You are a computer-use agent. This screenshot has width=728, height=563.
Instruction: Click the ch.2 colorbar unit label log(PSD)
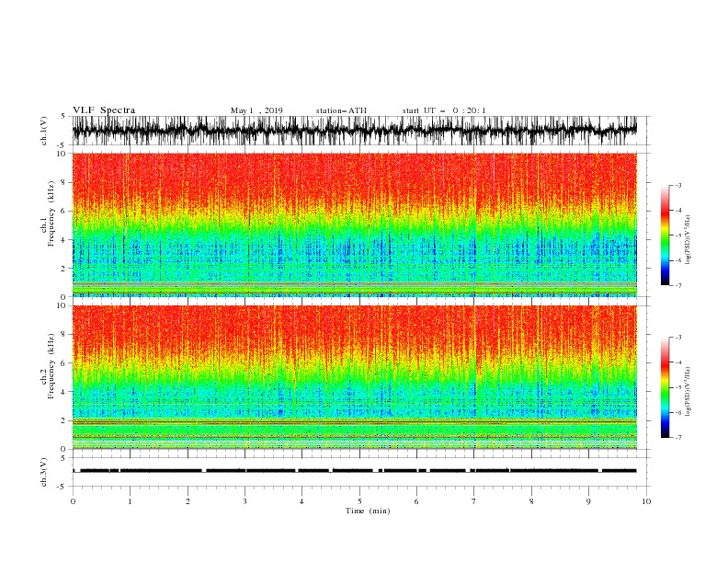[688, 391]
